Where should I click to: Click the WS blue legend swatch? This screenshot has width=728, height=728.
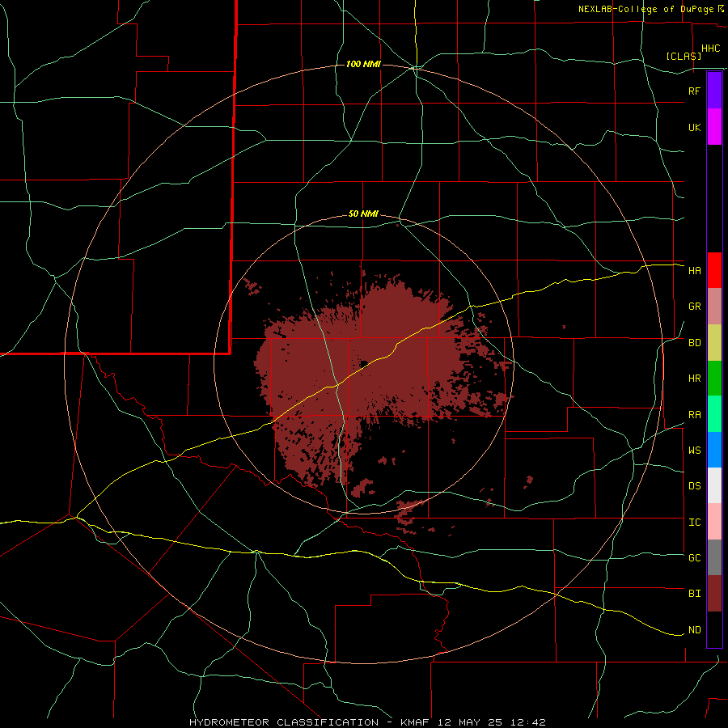tap(714, 450)
